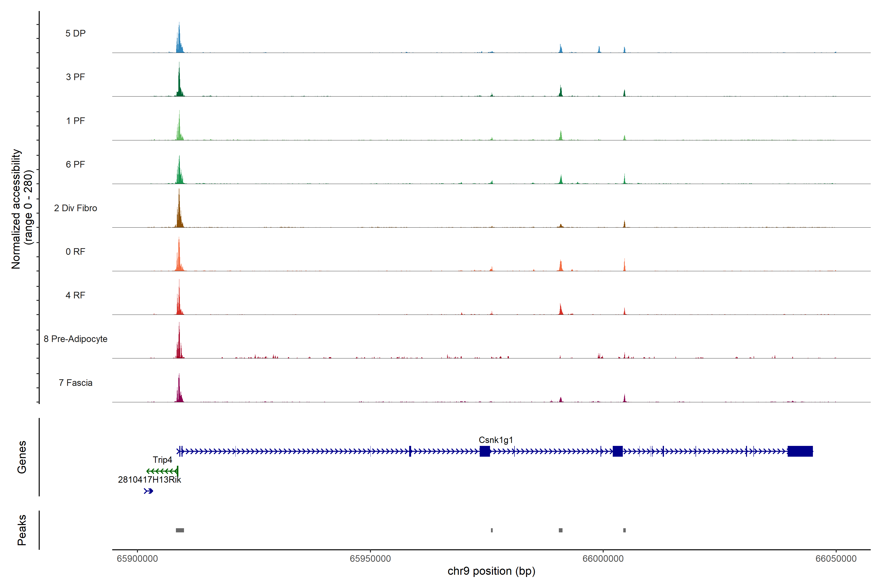Click the 2 Div Fibro track label
Image resolution: width=882 pixels, height=588 pixels.
tap(75, 208)
